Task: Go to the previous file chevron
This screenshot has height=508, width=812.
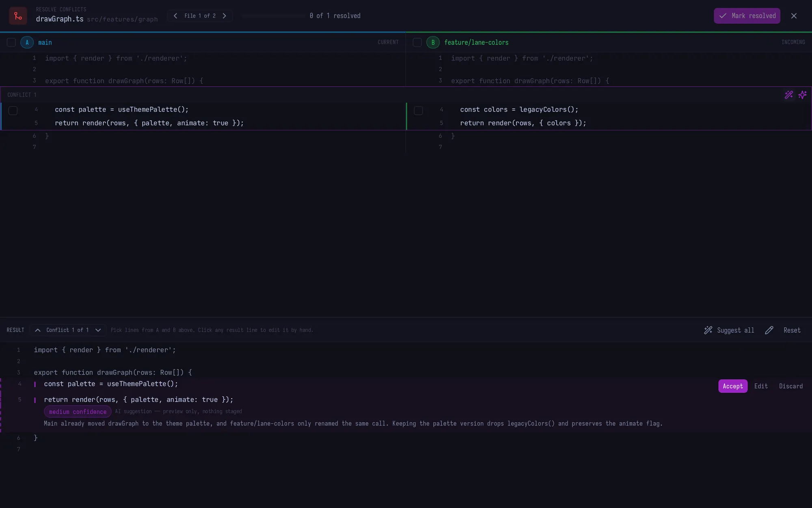Action: pos(175,16)
